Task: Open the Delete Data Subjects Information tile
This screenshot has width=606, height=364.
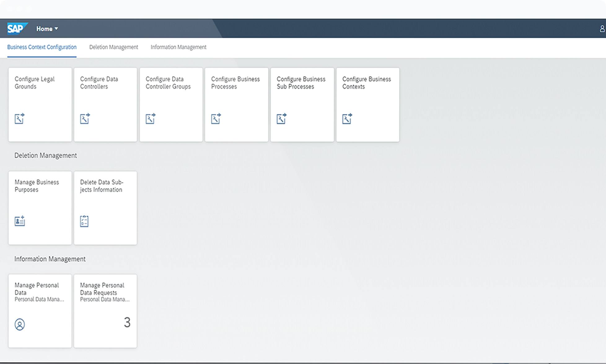Action: tap(105, 208)
